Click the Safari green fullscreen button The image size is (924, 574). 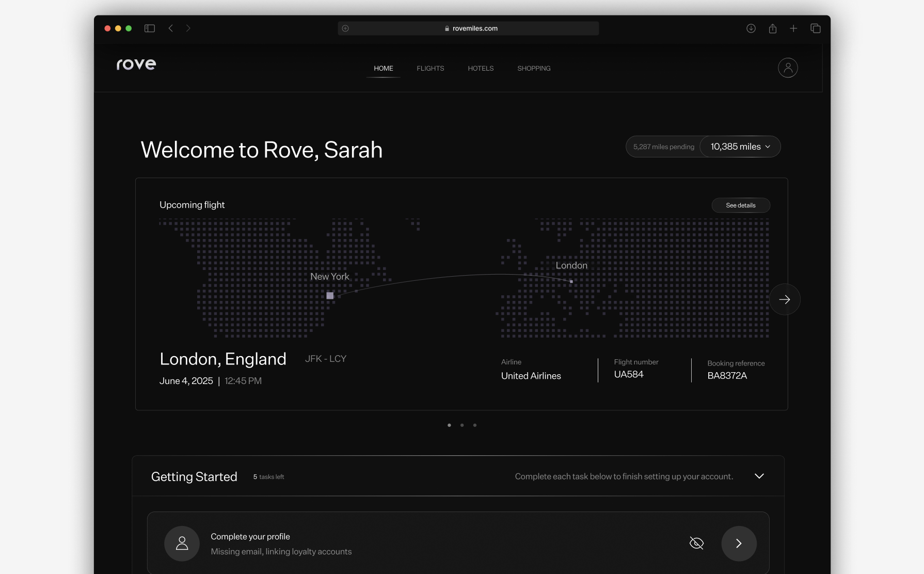129,28
